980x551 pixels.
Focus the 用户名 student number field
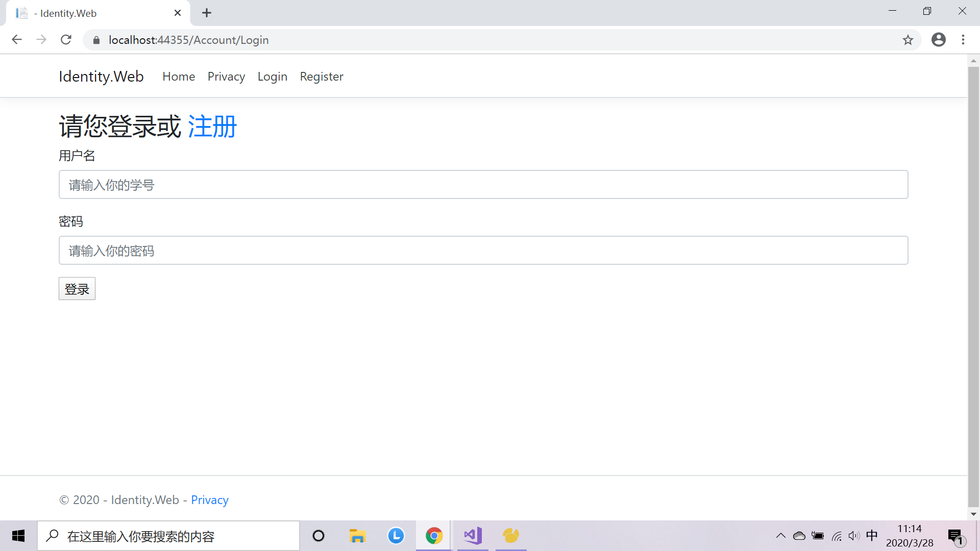(483, 185)
